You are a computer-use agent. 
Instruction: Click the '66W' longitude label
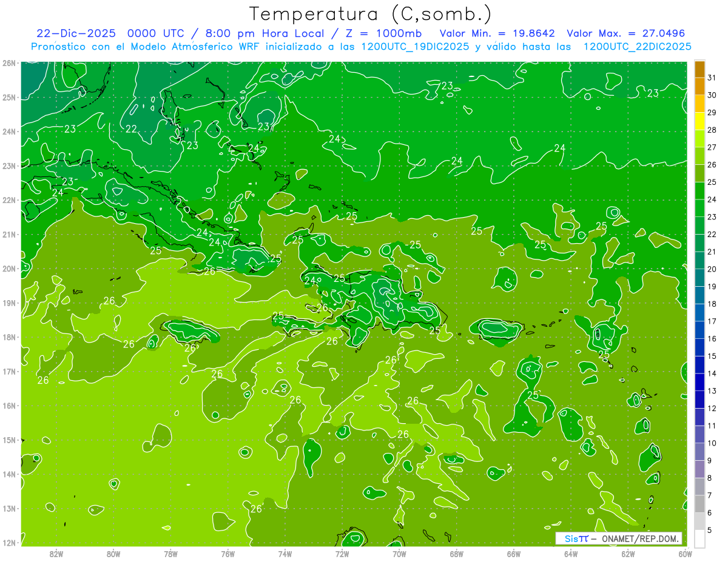point(514,554)
